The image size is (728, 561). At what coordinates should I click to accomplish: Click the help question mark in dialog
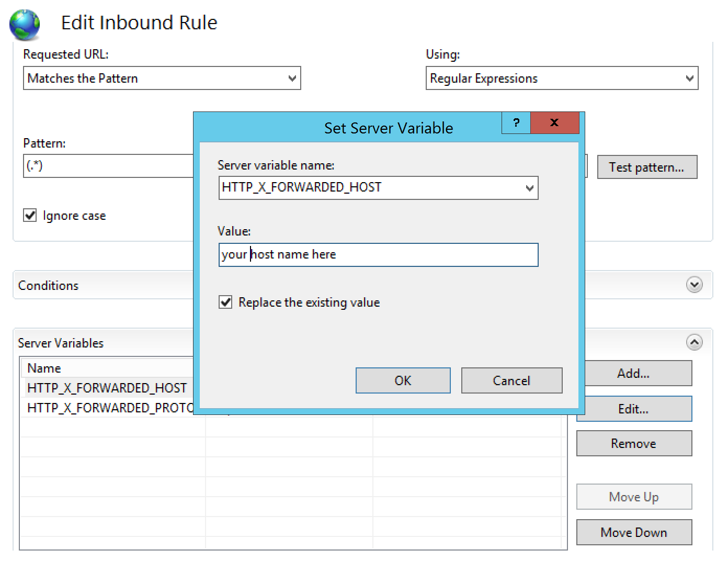point(516,123)
